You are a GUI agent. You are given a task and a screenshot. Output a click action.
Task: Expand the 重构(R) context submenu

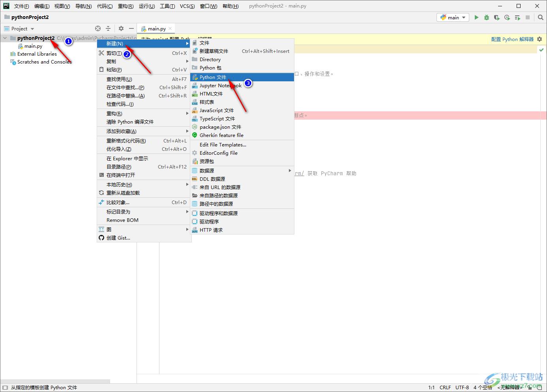pos(144,114)
